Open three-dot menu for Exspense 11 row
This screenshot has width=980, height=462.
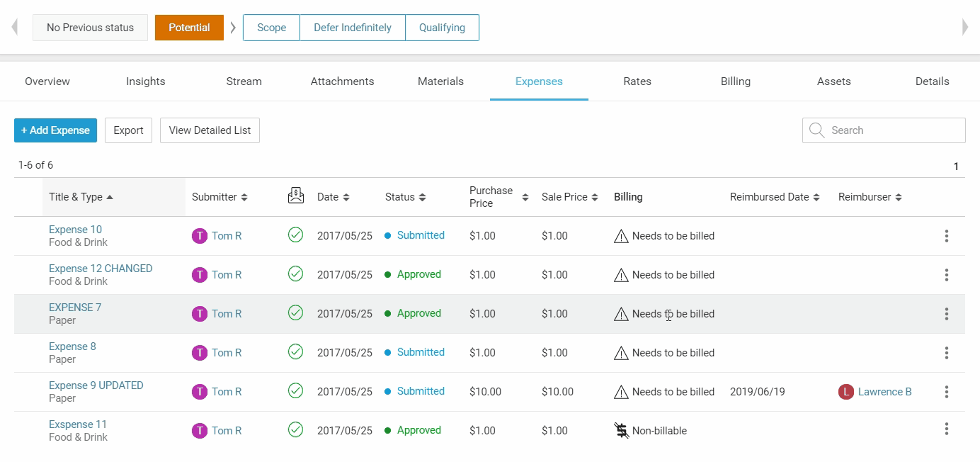[946, 429]
